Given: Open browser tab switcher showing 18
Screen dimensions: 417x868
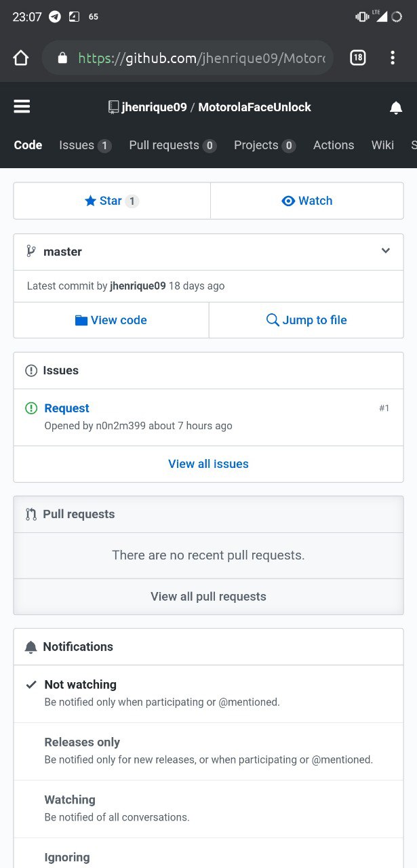Looking at the screenshot, I should pyautogui.click(x=358, y=58).
